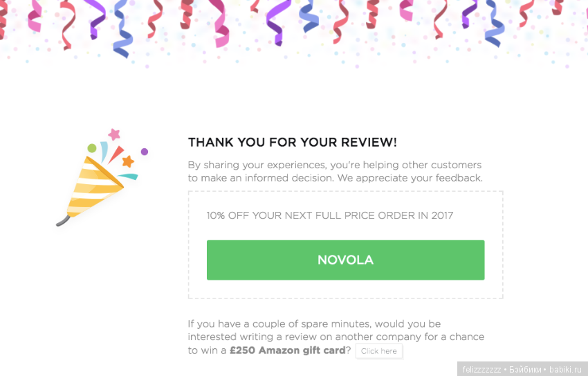The image size is (588, 376).
Task: Click the confetti streamer banner at the top
Action: [294, 28]
